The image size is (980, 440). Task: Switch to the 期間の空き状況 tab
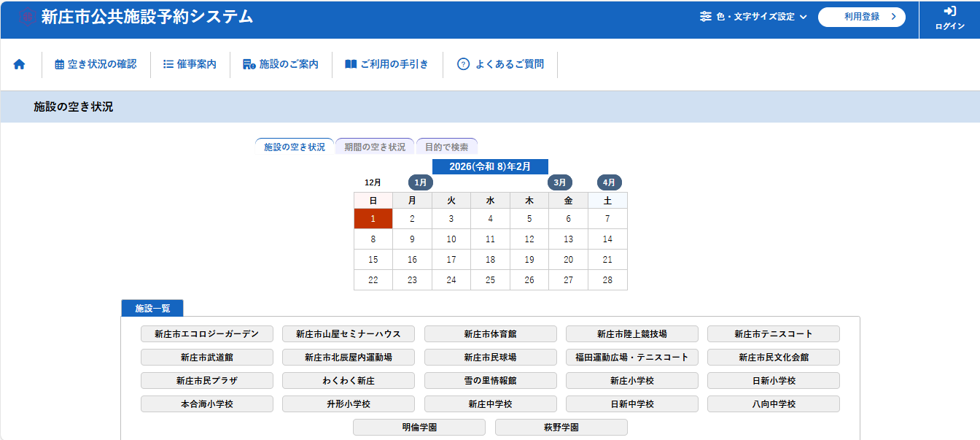375,147
